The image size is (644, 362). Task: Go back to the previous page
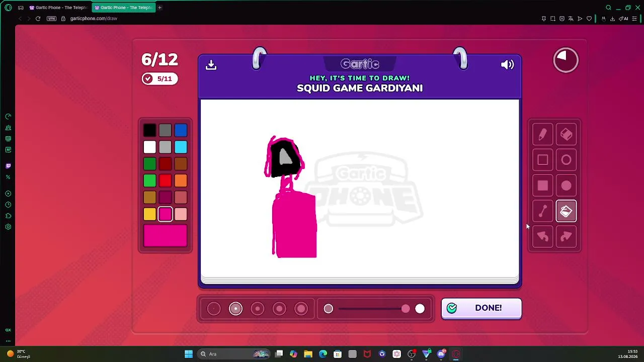tap(20, 19)
